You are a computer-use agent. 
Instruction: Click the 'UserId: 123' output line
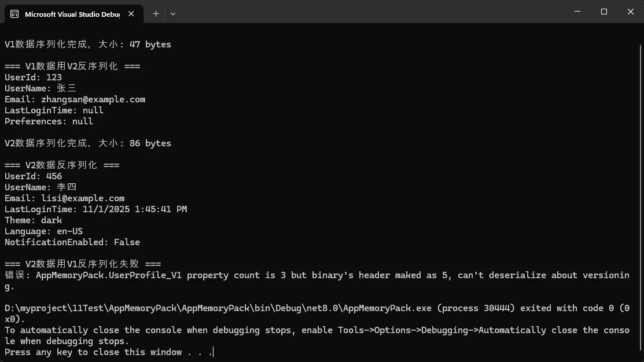tap(33, 77)
